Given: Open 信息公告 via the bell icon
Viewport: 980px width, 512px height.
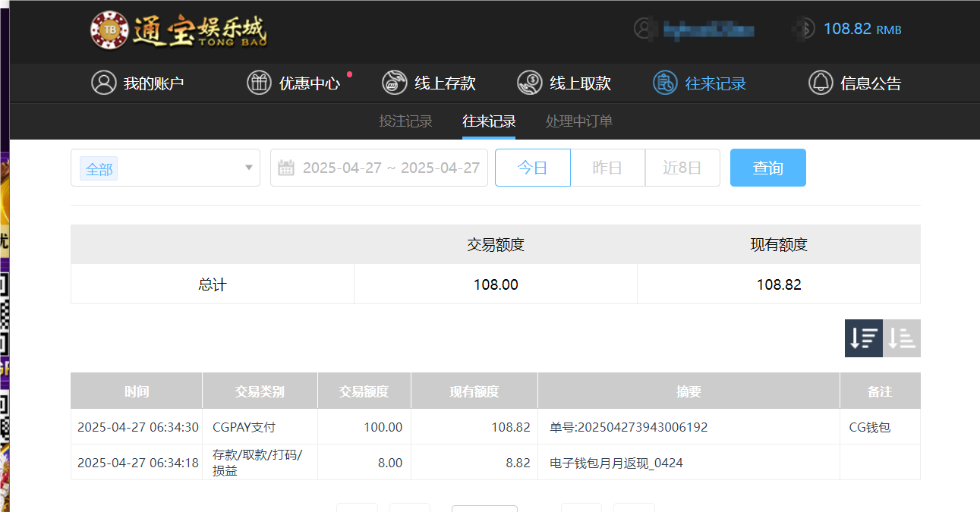Looking at the screenshot, I should click(820, 82).
